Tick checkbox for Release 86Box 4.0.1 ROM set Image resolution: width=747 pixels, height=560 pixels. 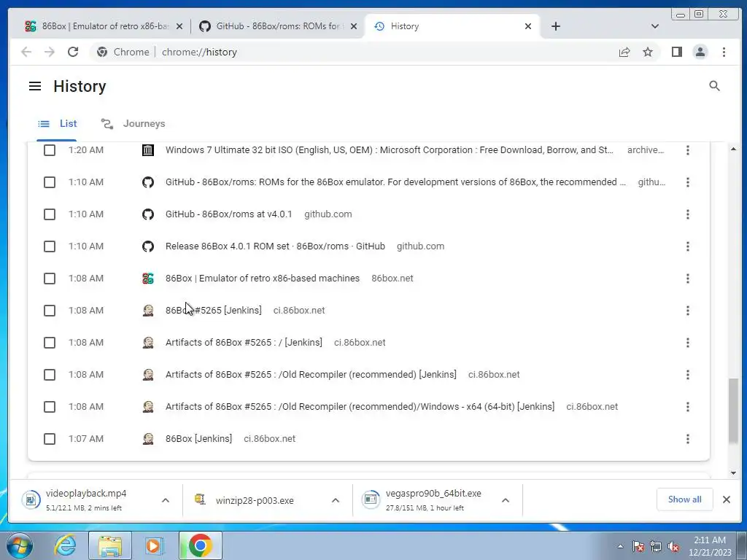(x=50, y=246)
